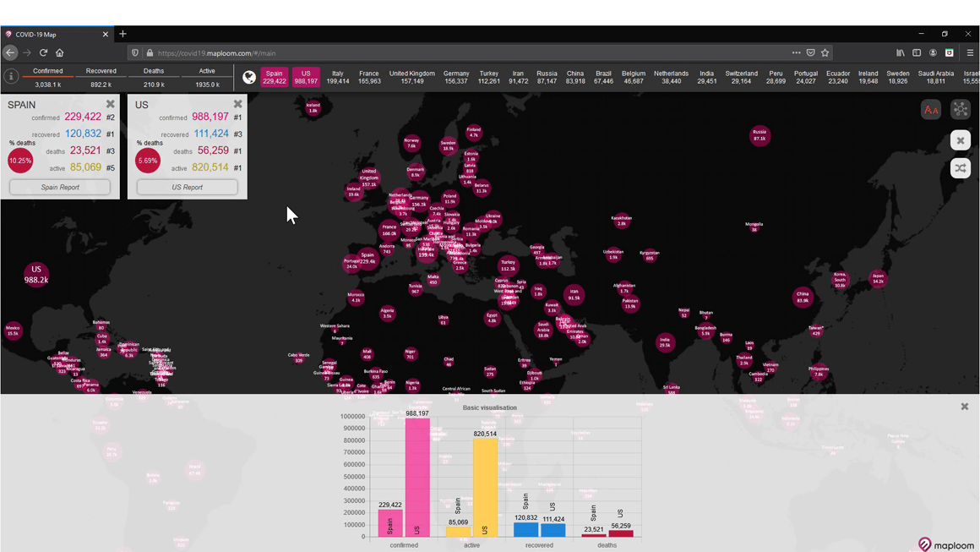This screenshot has width=980, height=552.
Task: Toggle map label text size (AA) button
Action: coord(930,110)
